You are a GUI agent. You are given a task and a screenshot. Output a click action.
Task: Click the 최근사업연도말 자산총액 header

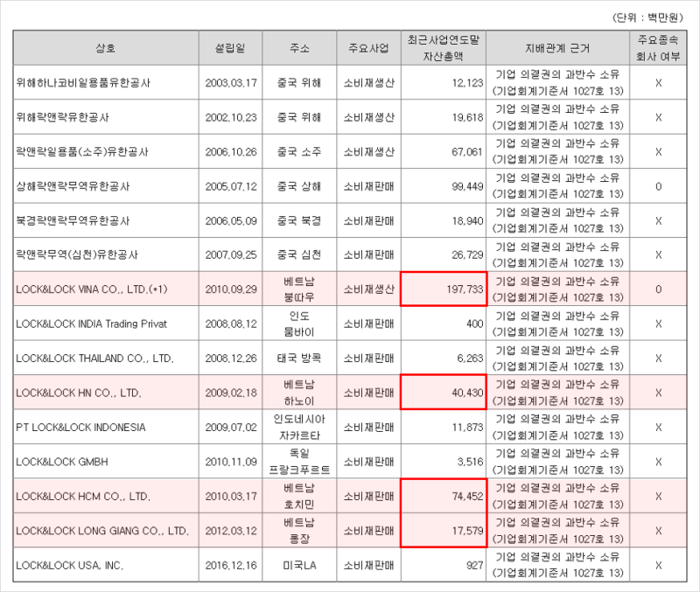(444, 48)
